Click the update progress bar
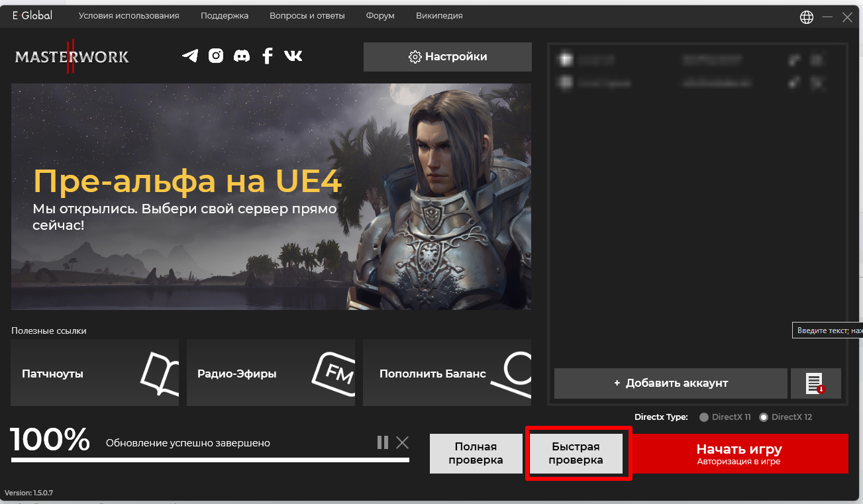Screen dimensions: 863x504 pyautogui.click(x=210, y=460)
